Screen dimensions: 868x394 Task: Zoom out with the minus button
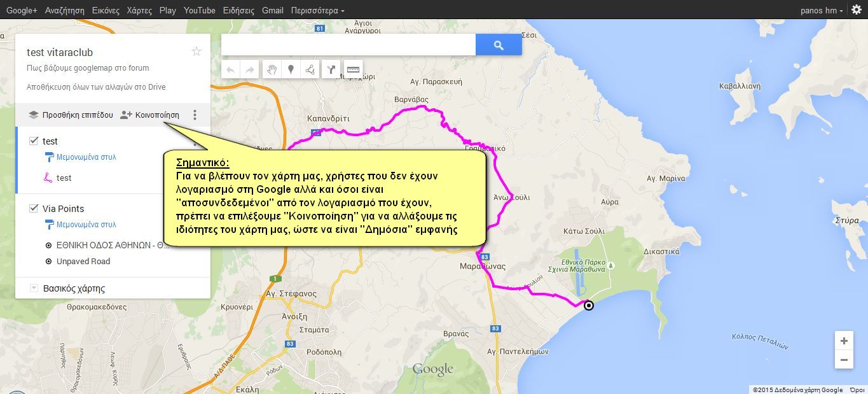point(844,360)
